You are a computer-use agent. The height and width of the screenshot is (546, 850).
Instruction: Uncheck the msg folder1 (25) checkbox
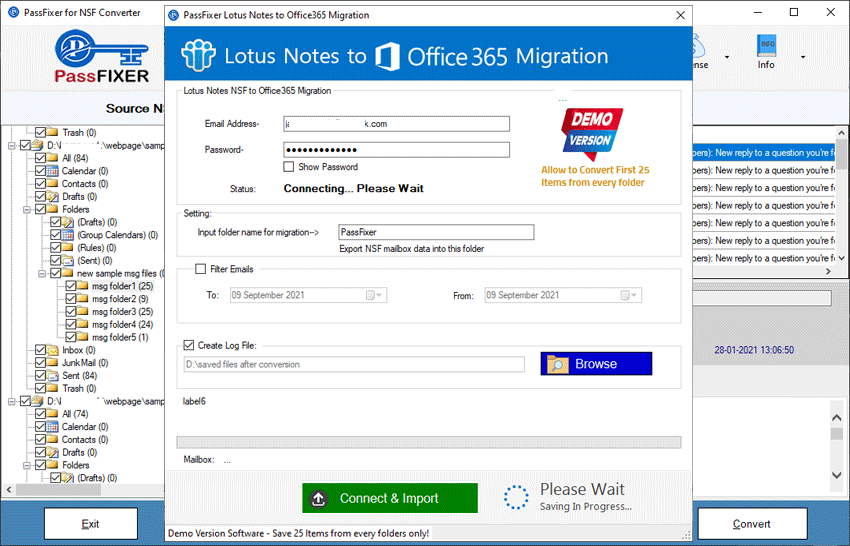70,286
